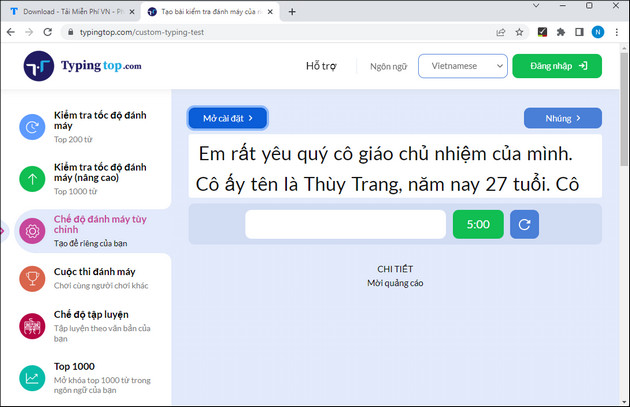Open Cuộc thi đánh máy menu item
Viewport: 630px width, 407px height.
click(x=94, y=272)
